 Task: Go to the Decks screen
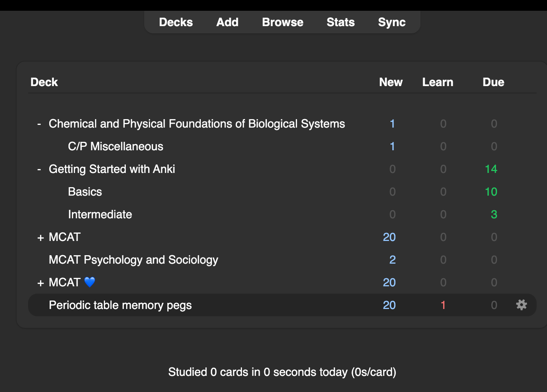coord(176,22)
